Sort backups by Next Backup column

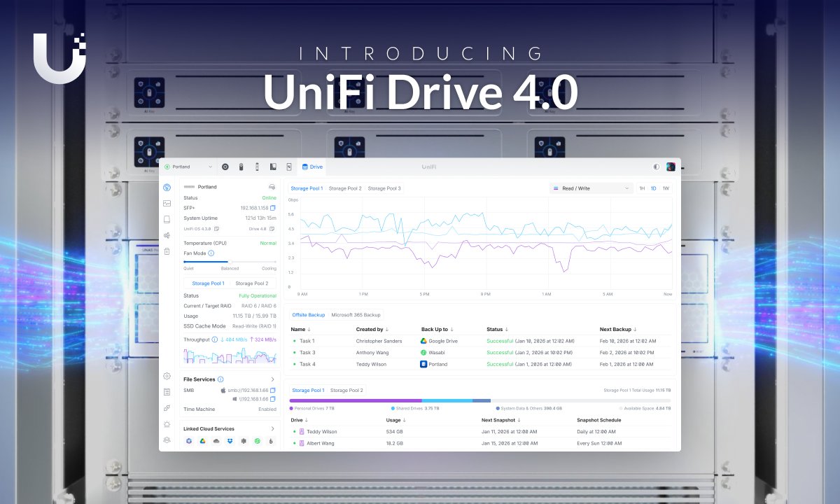[618, 329]
